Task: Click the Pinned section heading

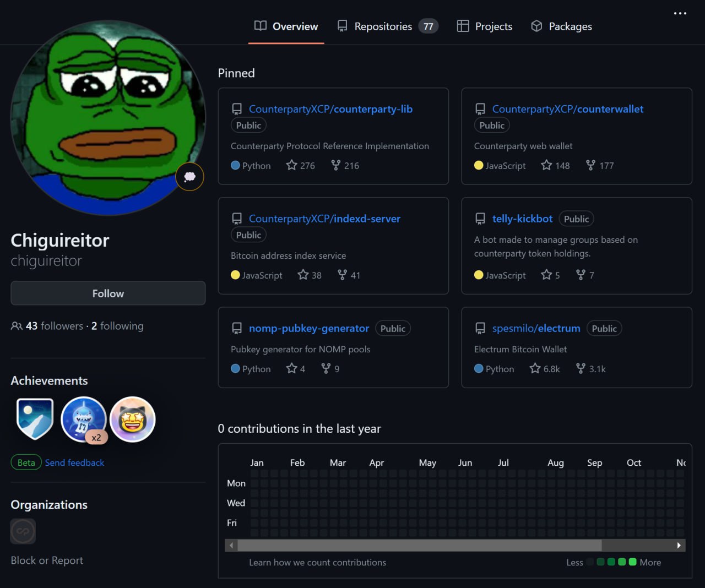Action: (x=236, y=73)
